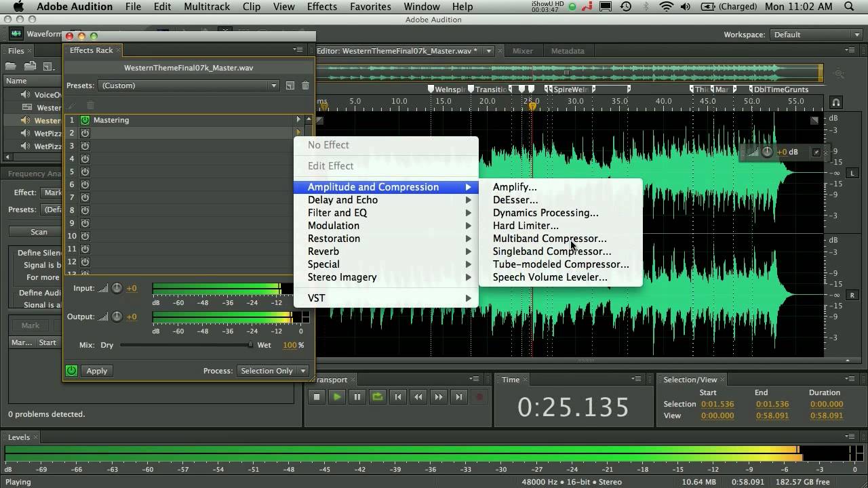
Task: Select Dynamics Processing effect
Action: [546, 213]
